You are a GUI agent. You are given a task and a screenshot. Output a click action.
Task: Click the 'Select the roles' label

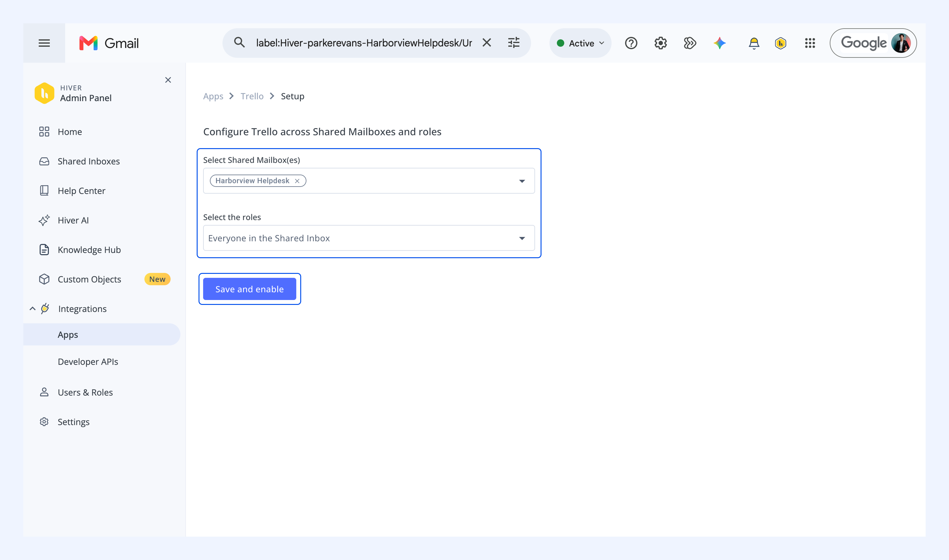(232, 217)
